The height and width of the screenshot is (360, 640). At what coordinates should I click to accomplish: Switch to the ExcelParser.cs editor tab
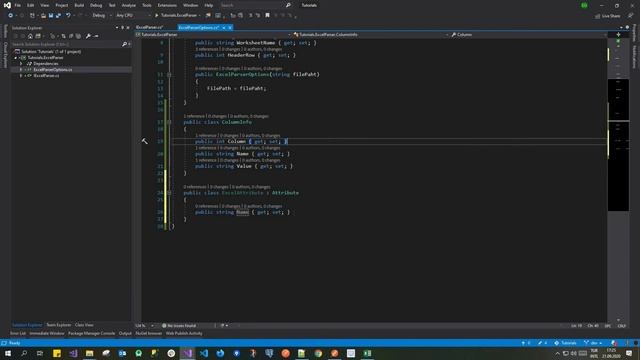149,27
